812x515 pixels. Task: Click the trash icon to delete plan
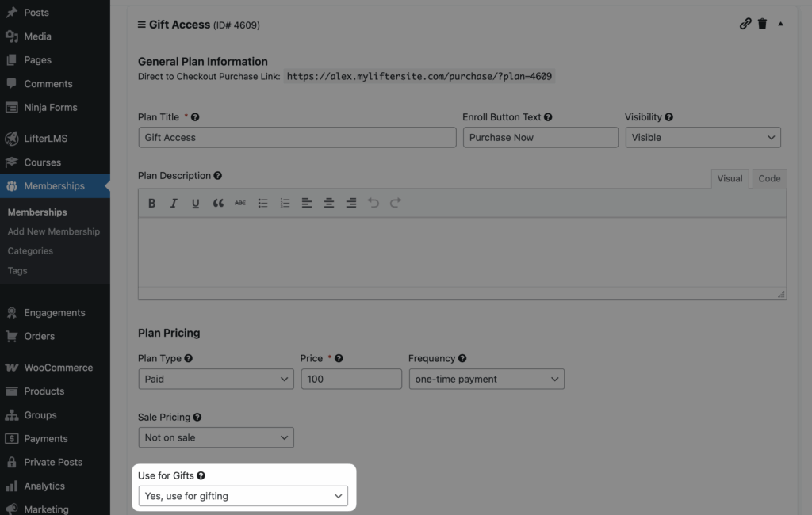[762, 25]
